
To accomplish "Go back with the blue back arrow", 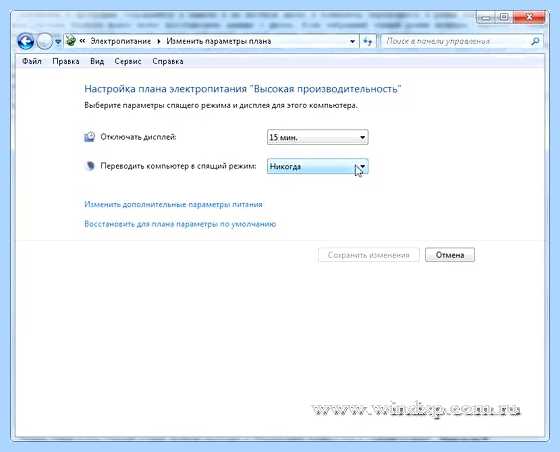I will 25,41.
